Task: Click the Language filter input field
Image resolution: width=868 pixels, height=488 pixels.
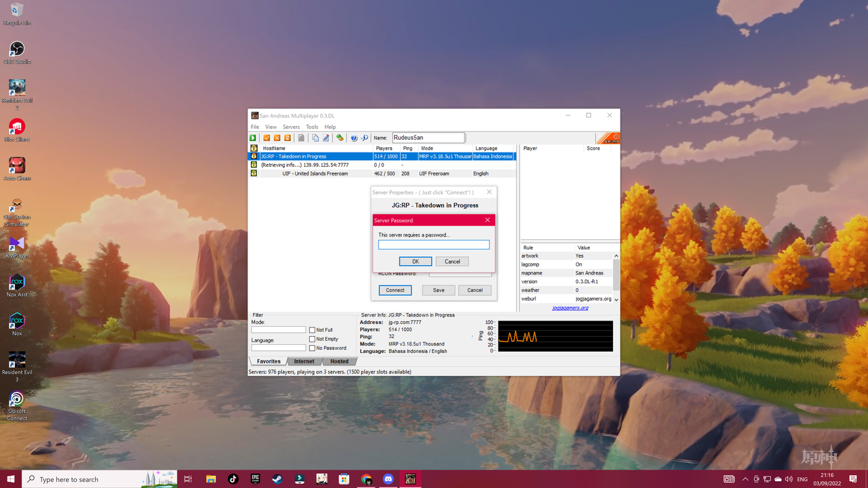Action: 279,348
